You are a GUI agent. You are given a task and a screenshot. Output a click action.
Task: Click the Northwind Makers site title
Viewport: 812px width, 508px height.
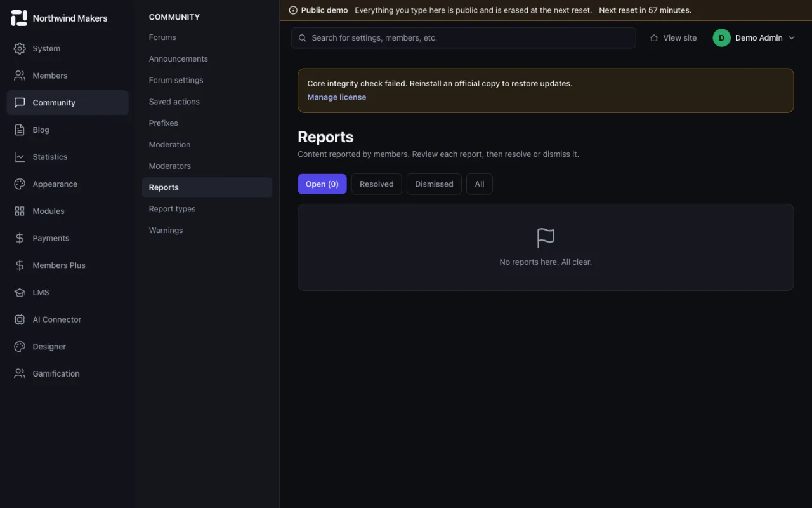point(70,18)
